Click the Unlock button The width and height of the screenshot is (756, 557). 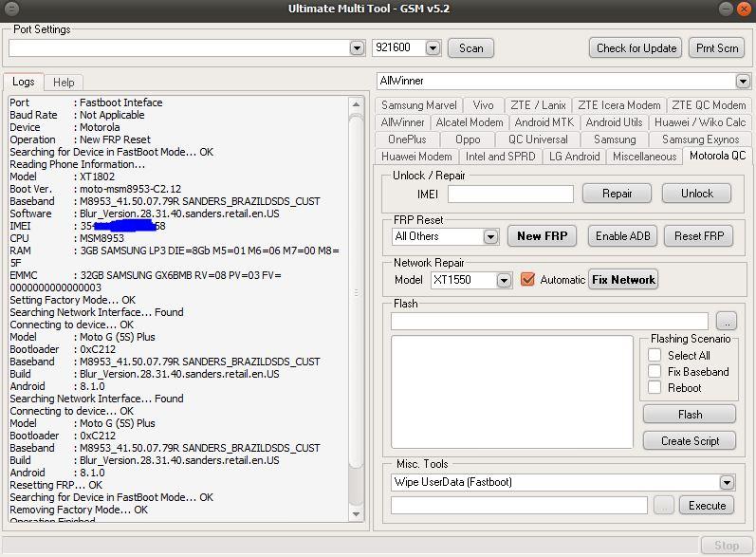click(696, 194)
